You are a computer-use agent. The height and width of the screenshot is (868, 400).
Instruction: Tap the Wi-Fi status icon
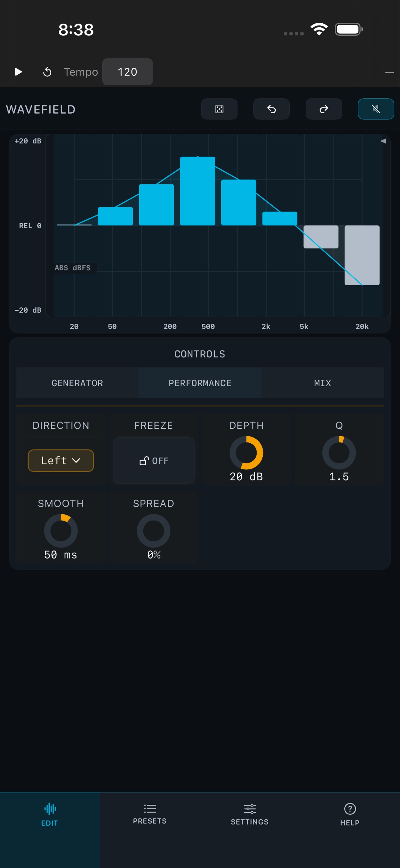319,29
